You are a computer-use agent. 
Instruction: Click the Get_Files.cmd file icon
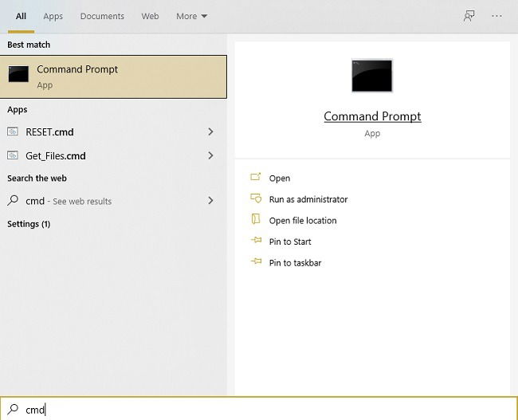click(13, 155)
